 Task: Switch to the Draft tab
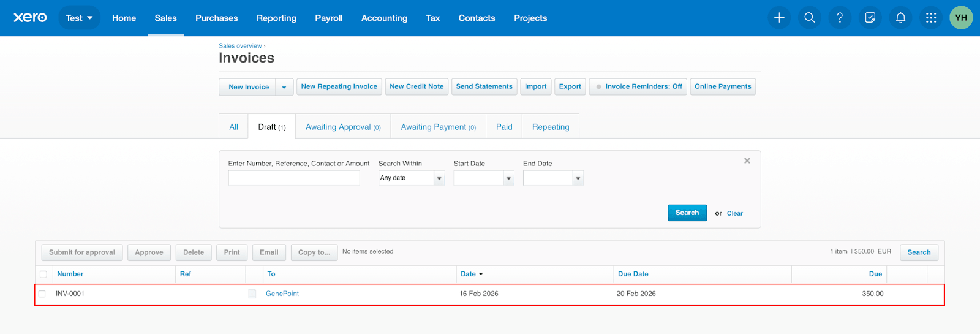pos(272,127)
